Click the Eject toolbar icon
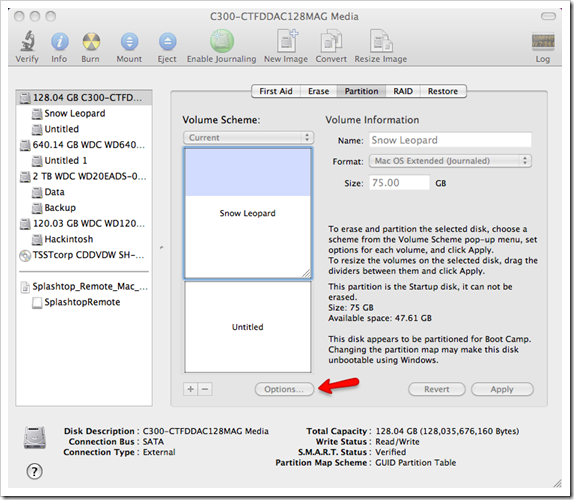574x500 pixels. click(x=167, y=41)
